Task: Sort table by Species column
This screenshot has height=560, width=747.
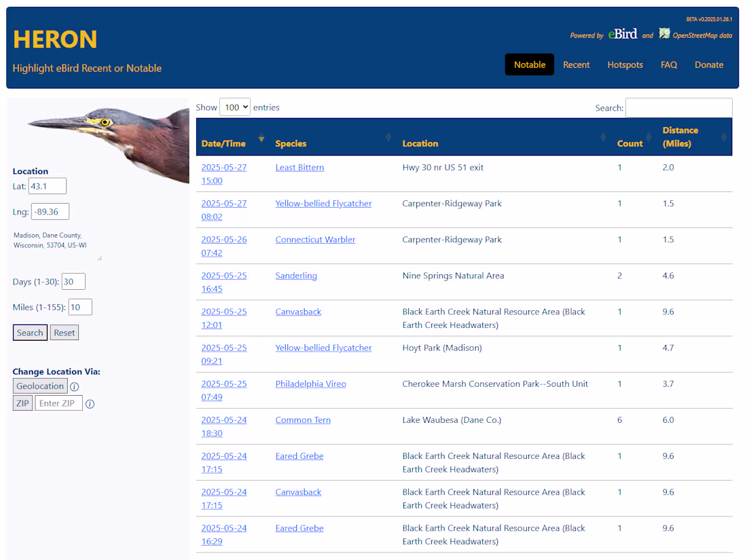Action: point(333,137)
